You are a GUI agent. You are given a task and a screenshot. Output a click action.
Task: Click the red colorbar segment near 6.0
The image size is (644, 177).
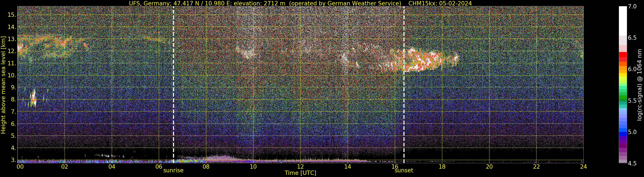pos(623,55)
